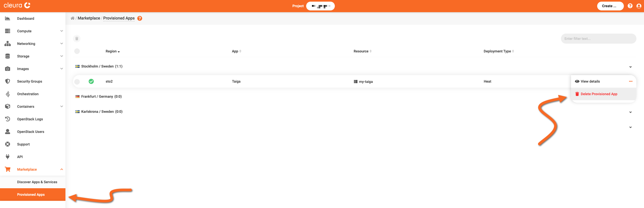This screenshot has height=208, width=644.
Task: Select the sto2 row checkbox
Action: click(x=77, y=82)
